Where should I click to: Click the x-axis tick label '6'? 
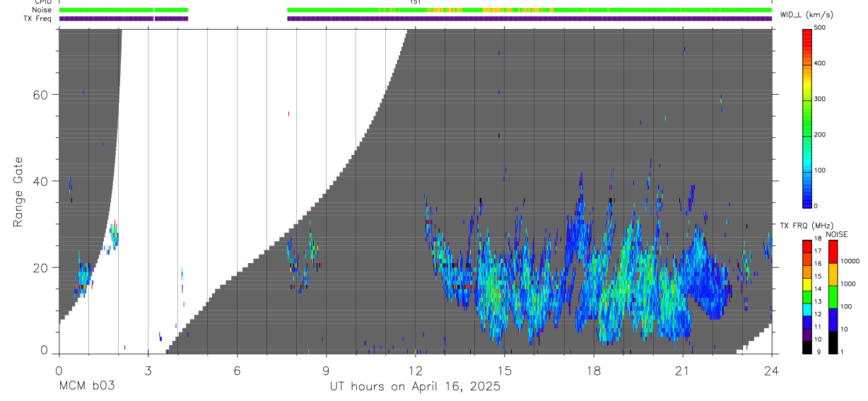[237, 370]
